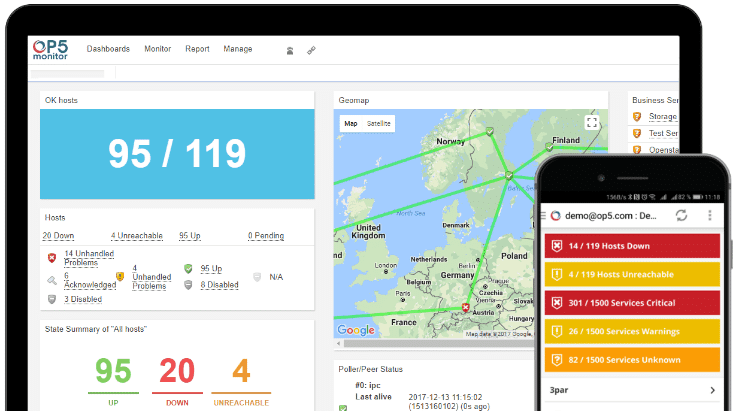Click the geomap horizontal scrollbar
The width and height of the screenshot is (737, 411).
pos(439,343)
